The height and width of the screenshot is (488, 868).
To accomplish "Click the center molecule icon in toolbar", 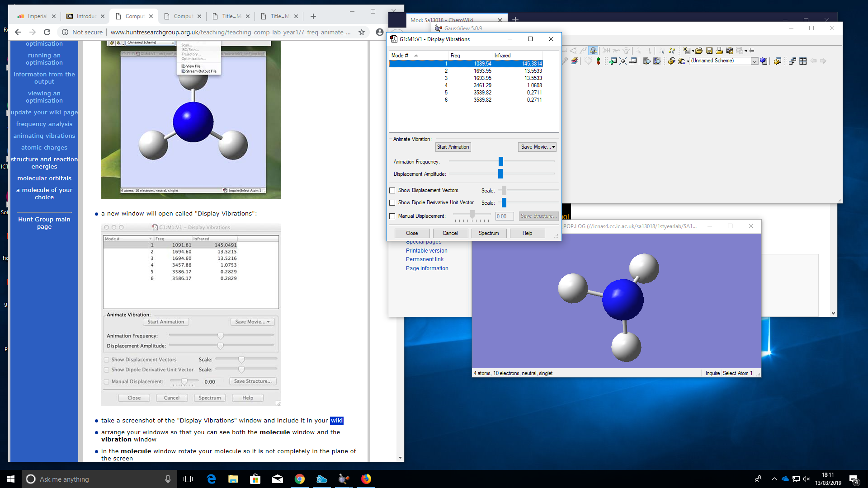I will [623, 61].
